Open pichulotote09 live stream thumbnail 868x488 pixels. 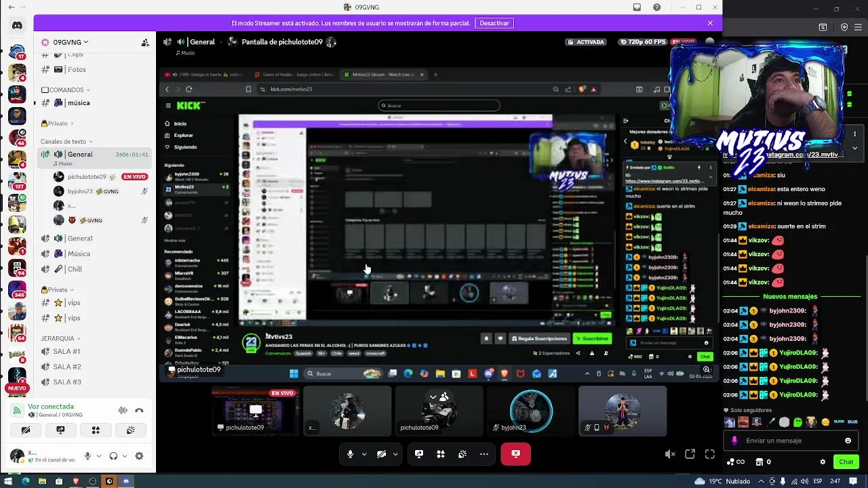point(255,410)
